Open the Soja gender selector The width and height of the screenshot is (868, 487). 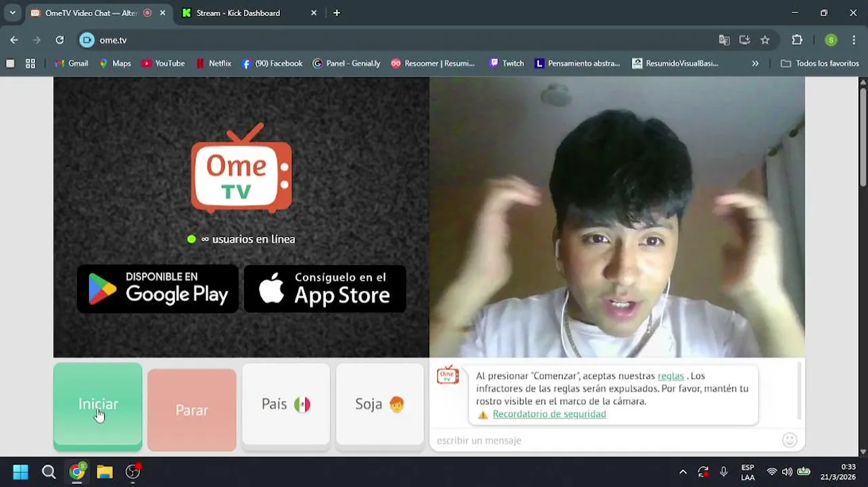point(380,404)
